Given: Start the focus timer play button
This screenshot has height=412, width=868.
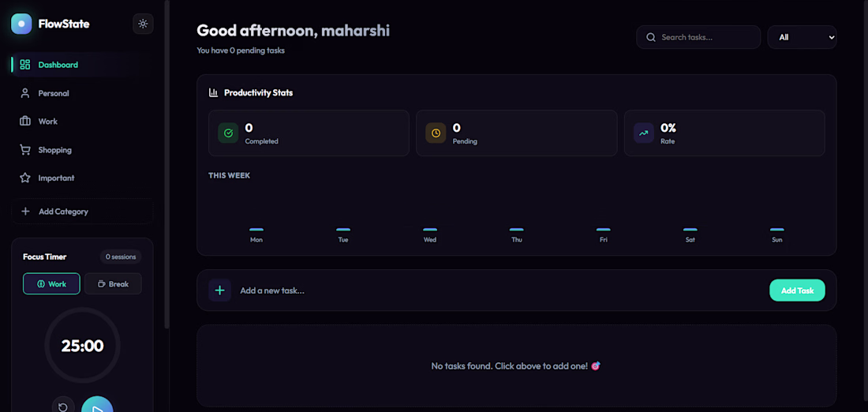Looking at the screenshot, I should (x=97, y=406).
